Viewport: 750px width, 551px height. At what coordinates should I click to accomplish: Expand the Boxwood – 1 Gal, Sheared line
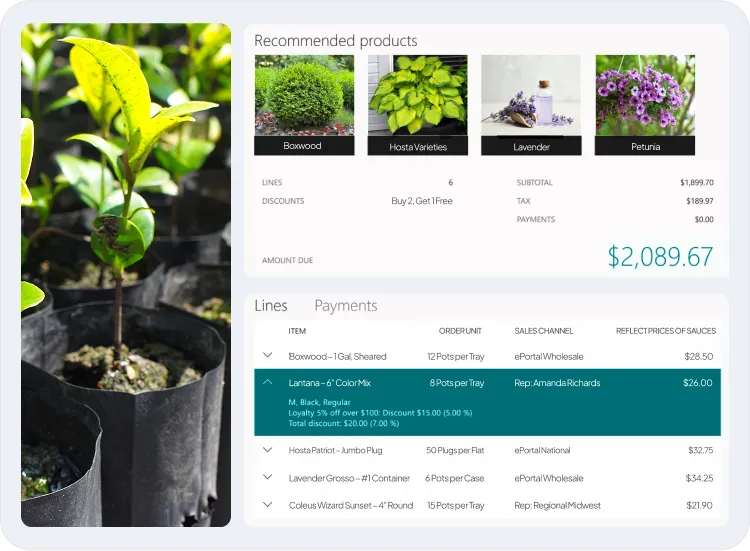268,355
